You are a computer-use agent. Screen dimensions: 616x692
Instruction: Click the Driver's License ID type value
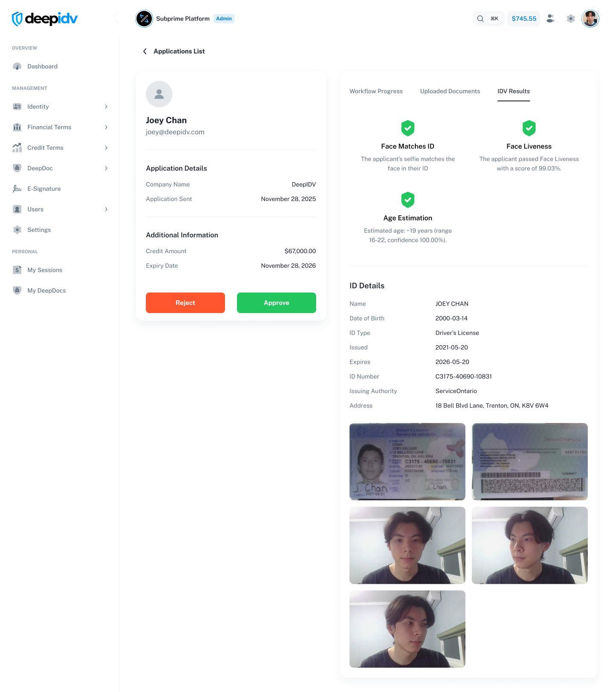pos(457,333)
